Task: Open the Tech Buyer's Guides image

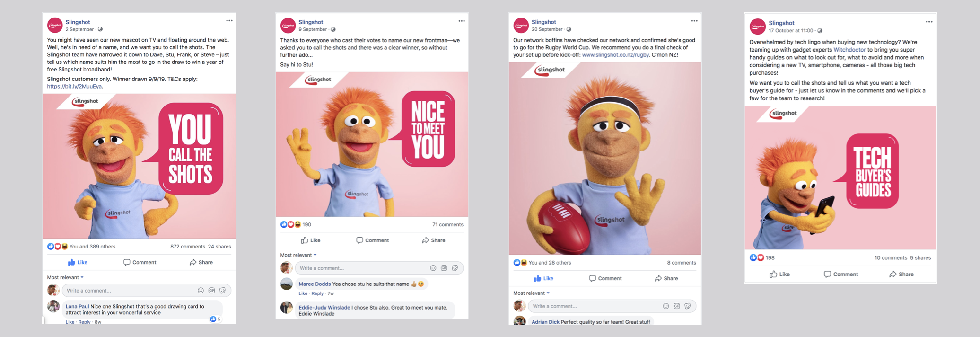Action: pos(840,177)
